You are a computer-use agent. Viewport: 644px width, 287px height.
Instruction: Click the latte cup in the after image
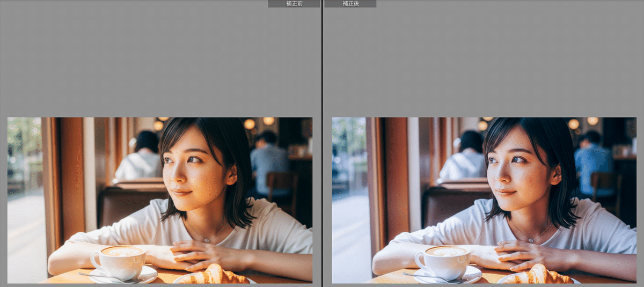(445, 260)
